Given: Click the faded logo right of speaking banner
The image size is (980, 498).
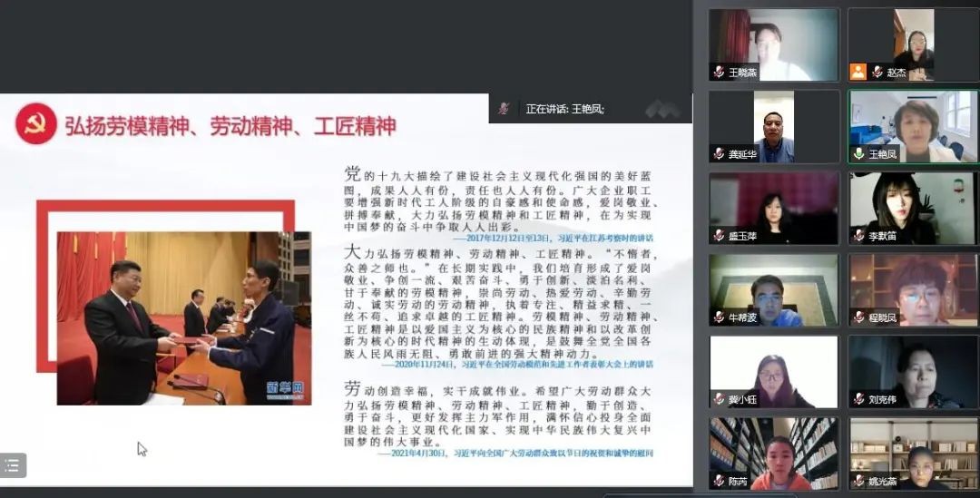Looking at the screenshot, I should (x=662, y=109).
